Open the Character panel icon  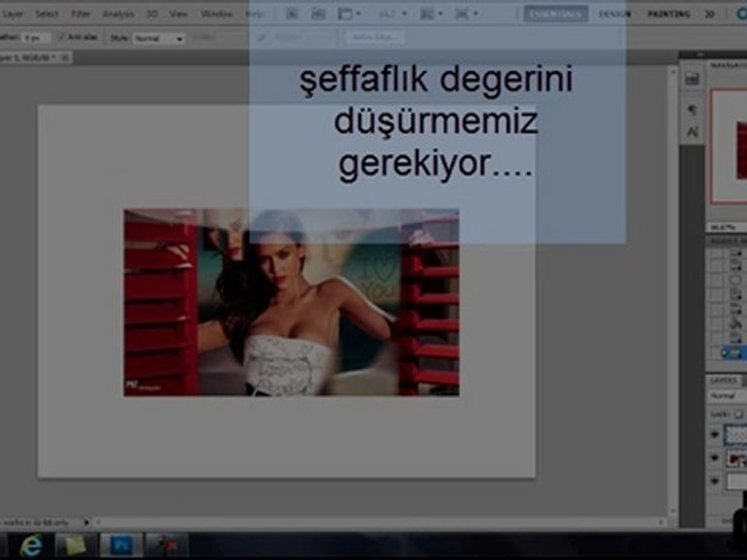point(692,131)
